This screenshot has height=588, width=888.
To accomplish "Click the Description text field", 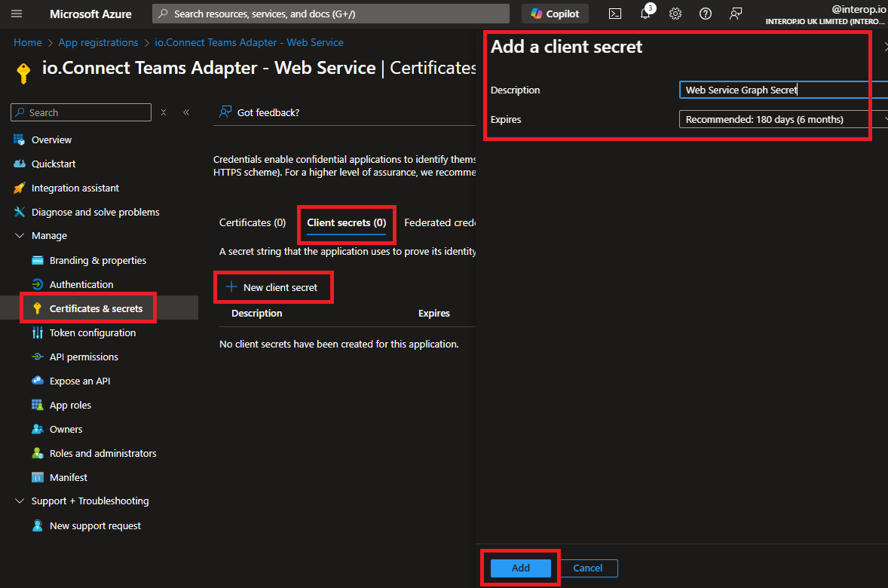I will (x=782, y=90).
